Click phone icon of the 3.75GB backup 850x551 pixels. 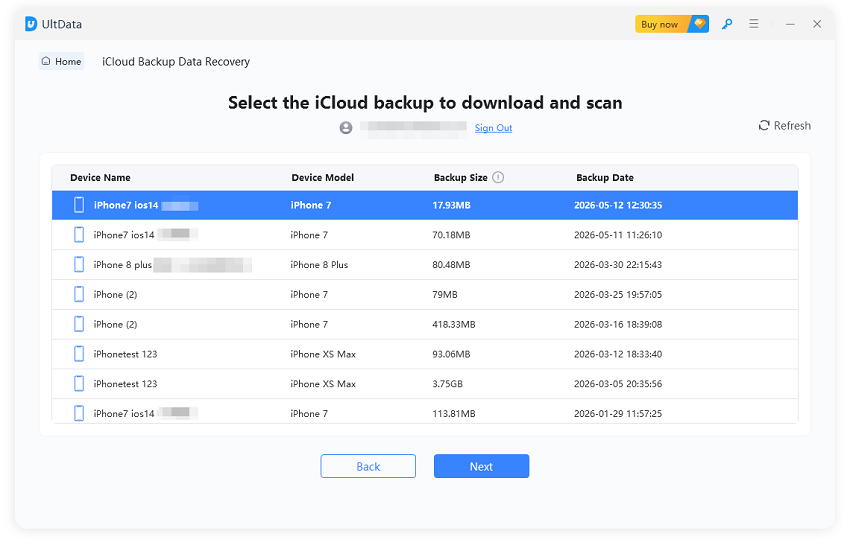pos(79,384)
